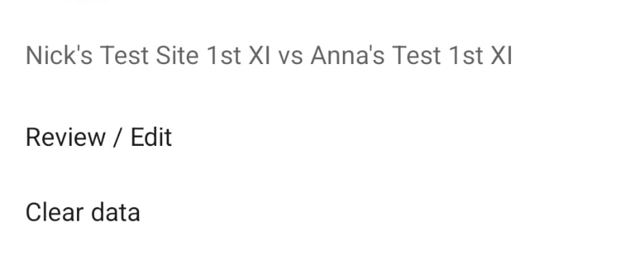Click the word Review in the menu
This screenshot has width=644, height=259.
click(x=65, y=137)
